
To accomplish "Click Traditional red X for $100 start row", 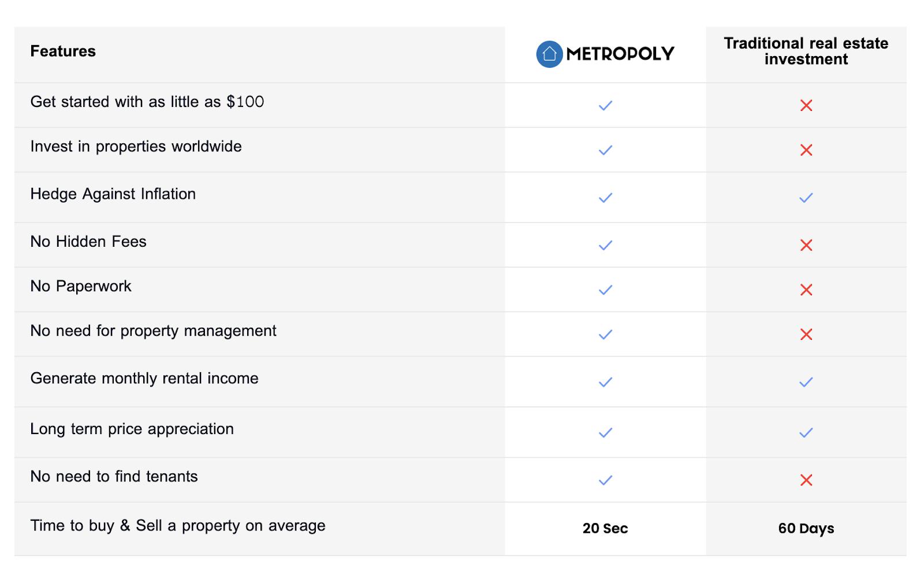I will (806, 105).
